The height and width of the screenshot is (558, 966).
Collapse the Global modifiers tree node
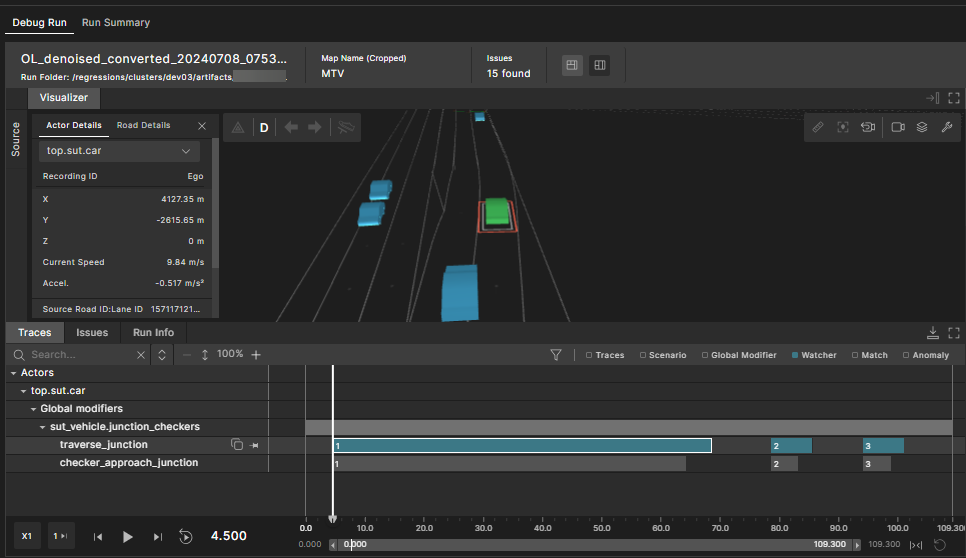point(33,409)
